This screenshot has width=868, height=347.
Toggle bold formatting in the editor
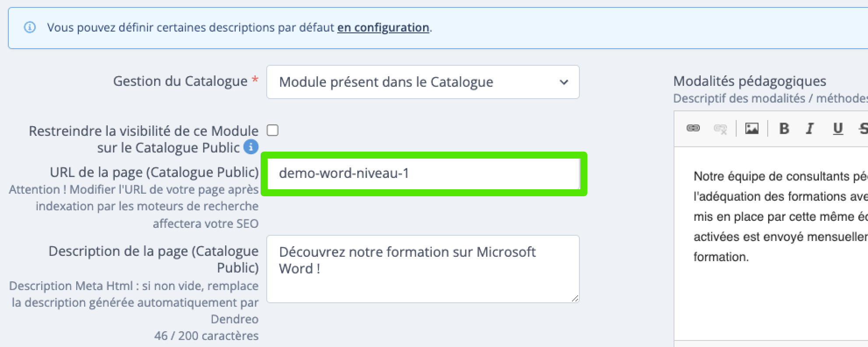click(784, 128)
